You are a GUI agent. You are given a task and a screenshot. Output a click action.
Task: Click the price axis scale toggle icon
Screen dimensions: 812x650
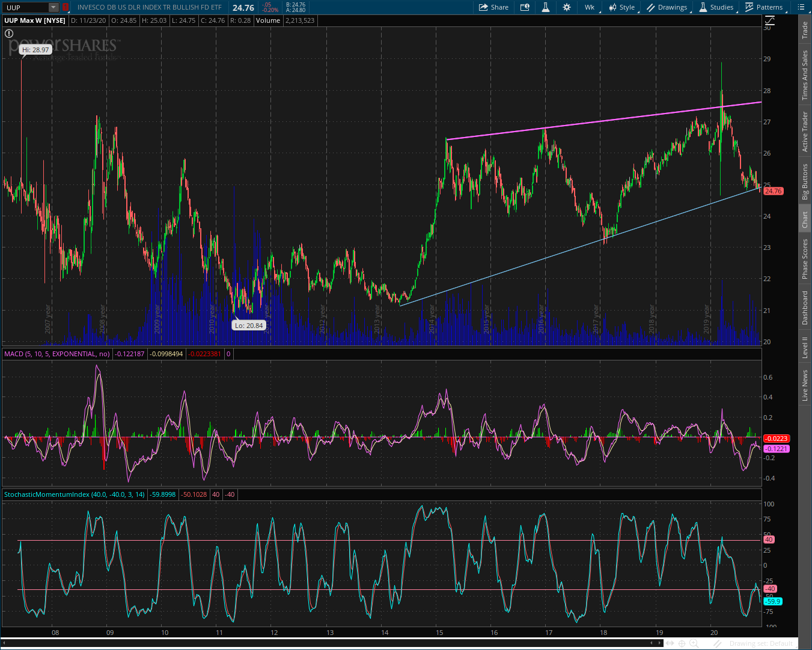(x=770, y=20)
